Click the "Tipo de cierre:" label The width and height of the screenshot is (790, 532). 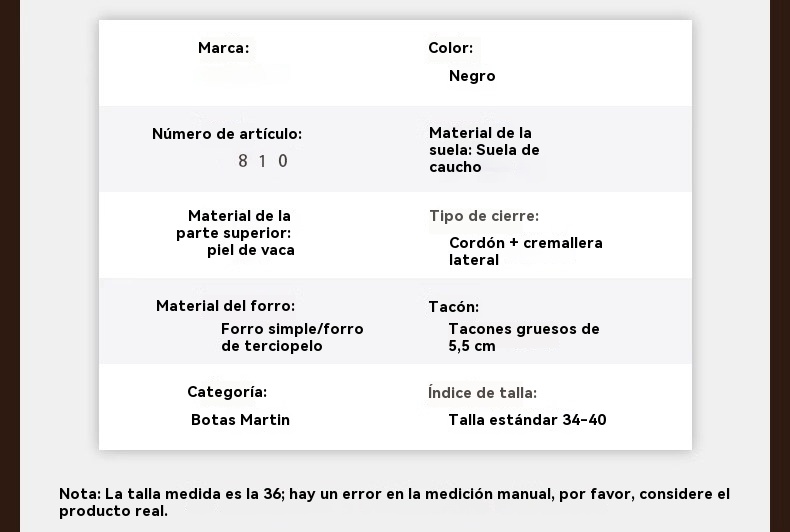click(483, 216)
